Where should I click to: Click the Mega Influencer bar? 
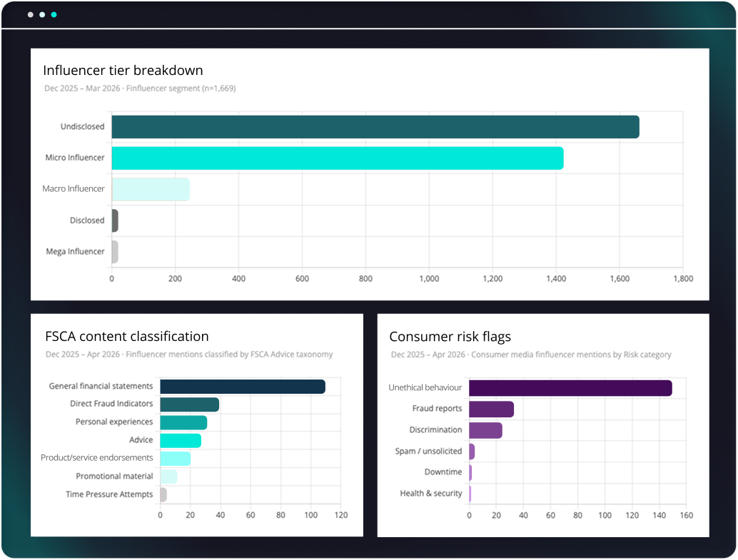(115, 252)
